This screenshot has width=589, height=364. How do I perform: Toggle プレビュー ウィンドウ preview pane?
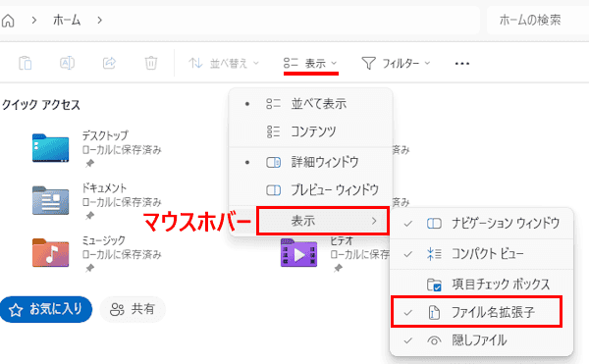pyautogui.click(x=310, y=190)
